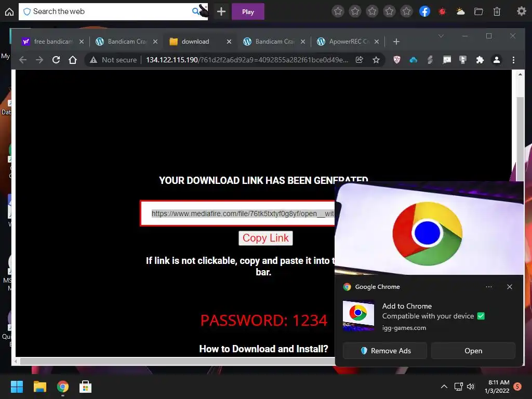
Task: Open File Explorer from taskbar
Action: [x=39, y=387]
